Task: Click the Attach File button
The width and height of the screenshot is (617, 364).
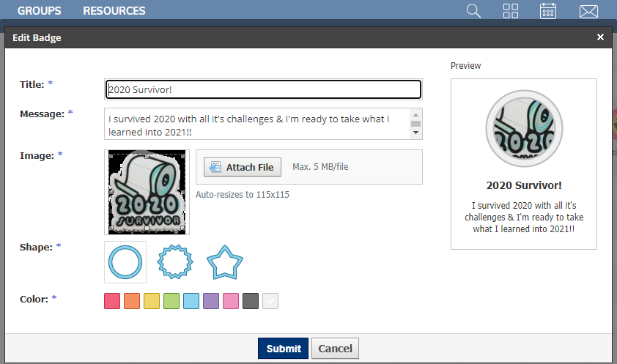Action: tap(243, 167)
